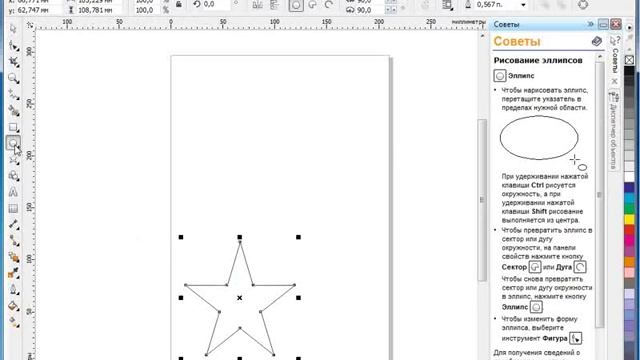The width and height of the screenshot is (640, 360).
Task: Mirror the object vertically
Action: pos(275,4)
